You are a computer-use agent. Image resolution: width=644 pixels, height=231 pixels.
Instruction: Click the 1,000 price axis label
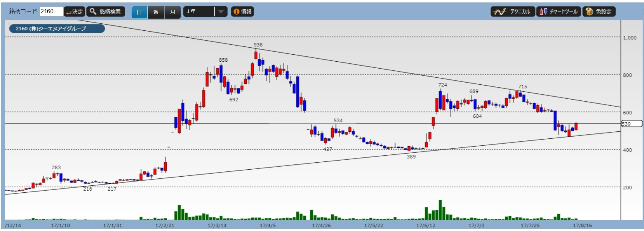coord(630,38)
